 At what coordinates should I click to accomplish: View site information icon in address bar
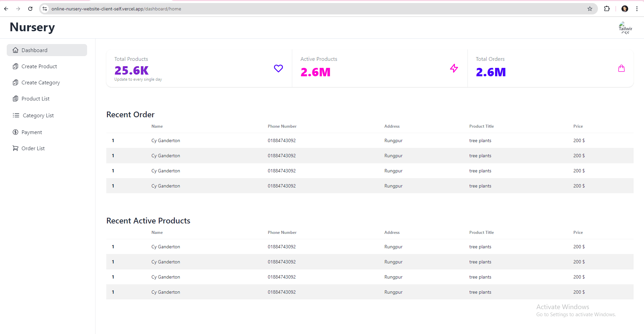coord(45,9)
